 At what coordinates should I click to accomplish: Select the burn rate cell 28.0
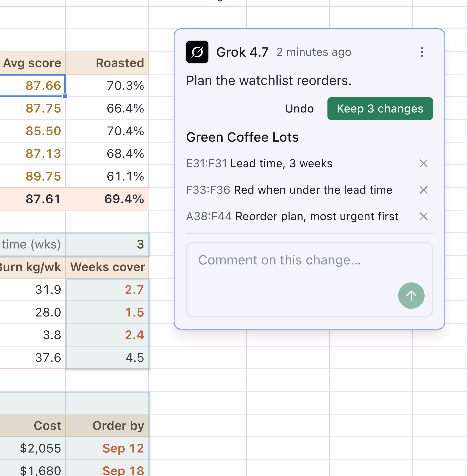(x=32, y=312)
